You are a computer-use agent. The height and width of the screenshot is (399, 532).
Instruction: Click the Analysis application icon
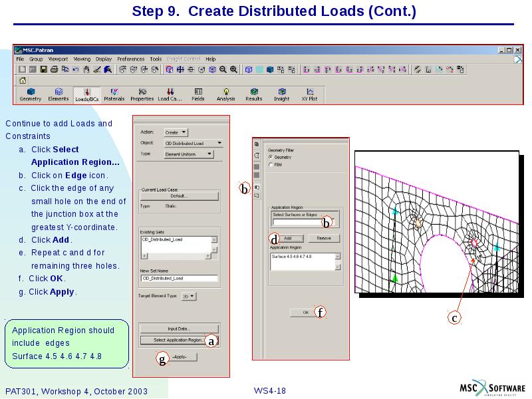(x=225, y=94)
